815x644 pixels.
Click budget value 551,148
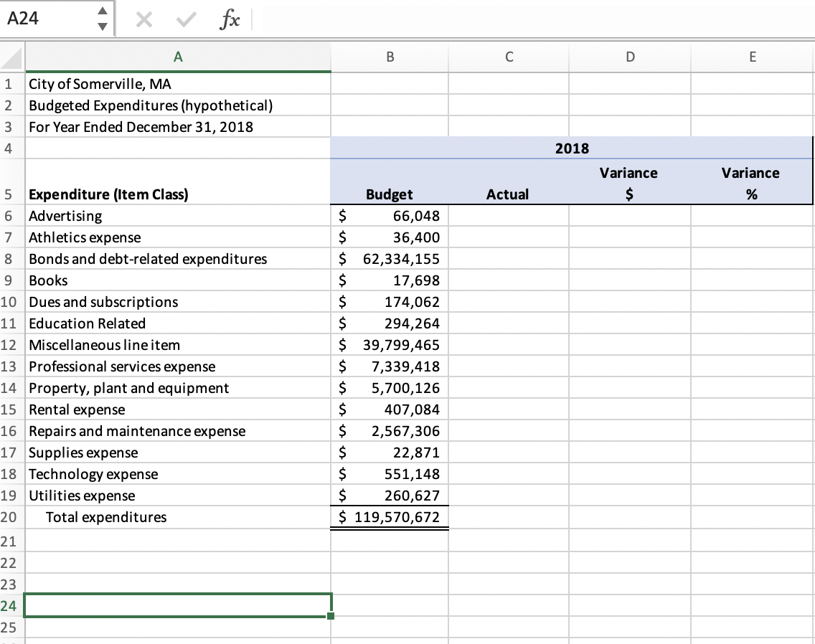tap(390, 474)
